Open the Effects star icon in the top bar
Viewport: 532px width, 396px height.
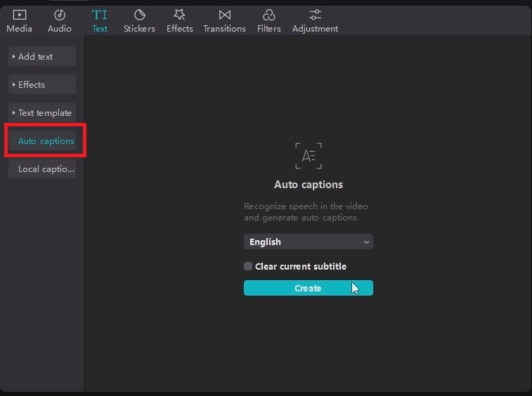(x=179, y=15)
